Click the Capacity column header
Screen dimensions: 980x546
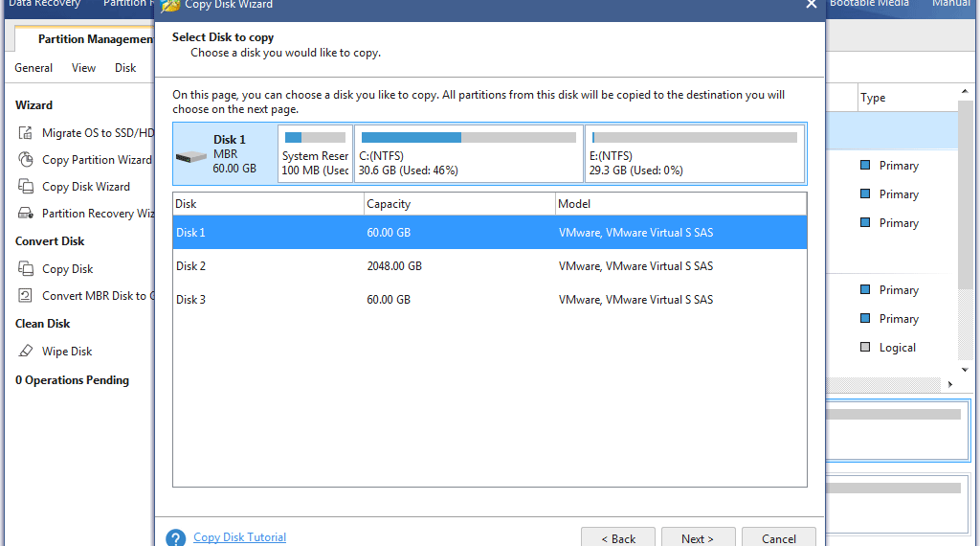[x=459, y=204]
